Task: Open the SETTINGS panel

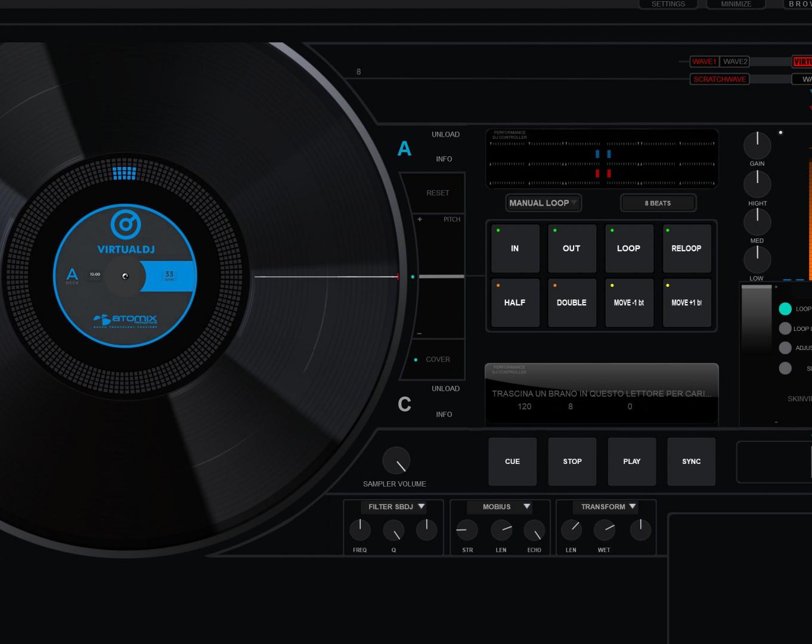Action: pyautogui.click(x=668, y=4)
